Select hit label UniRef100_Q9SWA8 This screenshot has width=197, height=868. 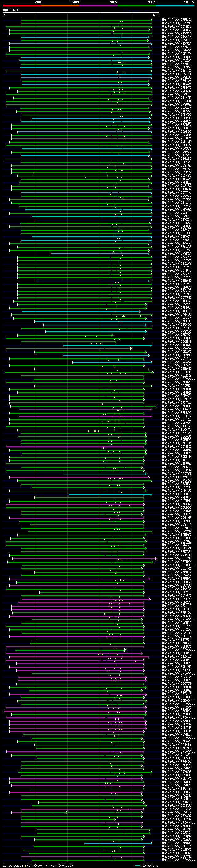177,104
